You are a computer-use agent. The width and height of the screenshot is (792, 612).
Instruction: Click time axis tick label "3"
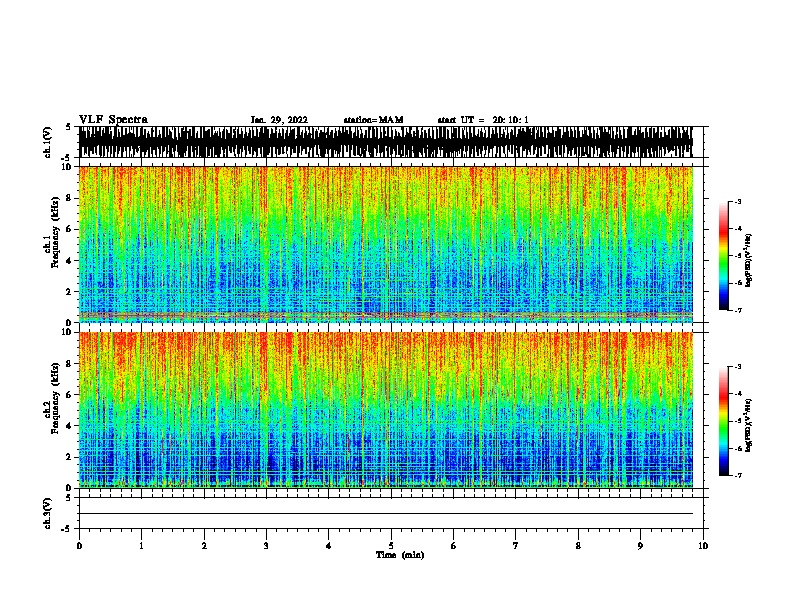[266, 546]
